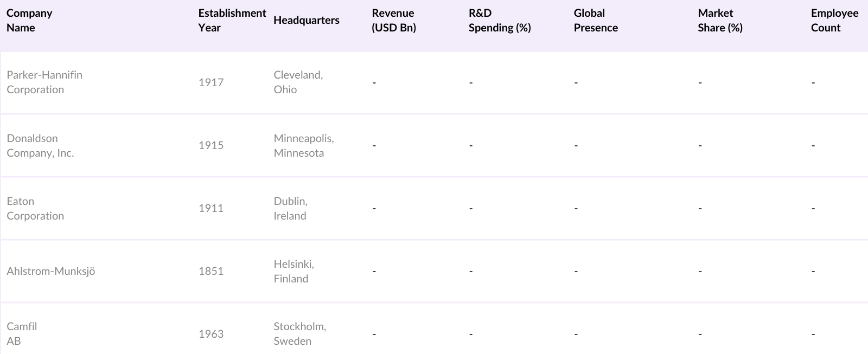Open the Ahlstrom-Munksjö company entry
Image resolution: width=868 pixels, height=354 pixels.
[x=51, y=271]
